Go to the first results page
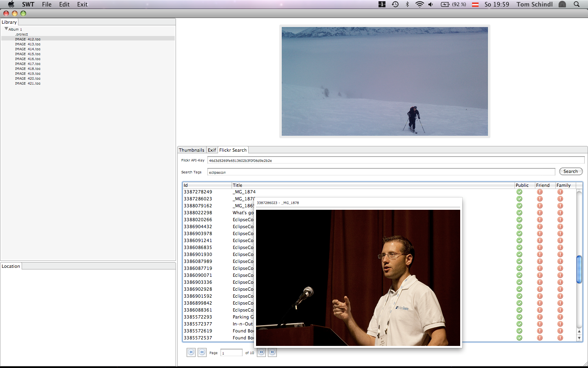This screenshot has width=588, height=368. pyautogui.click(x=191, y=352)
